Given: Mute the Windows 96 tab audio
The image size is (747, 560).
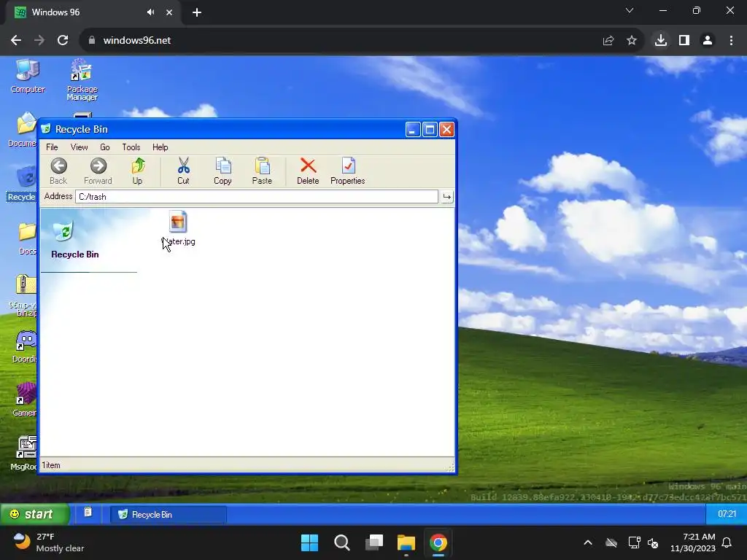Looking at the screenshot, I should (150, 12).
